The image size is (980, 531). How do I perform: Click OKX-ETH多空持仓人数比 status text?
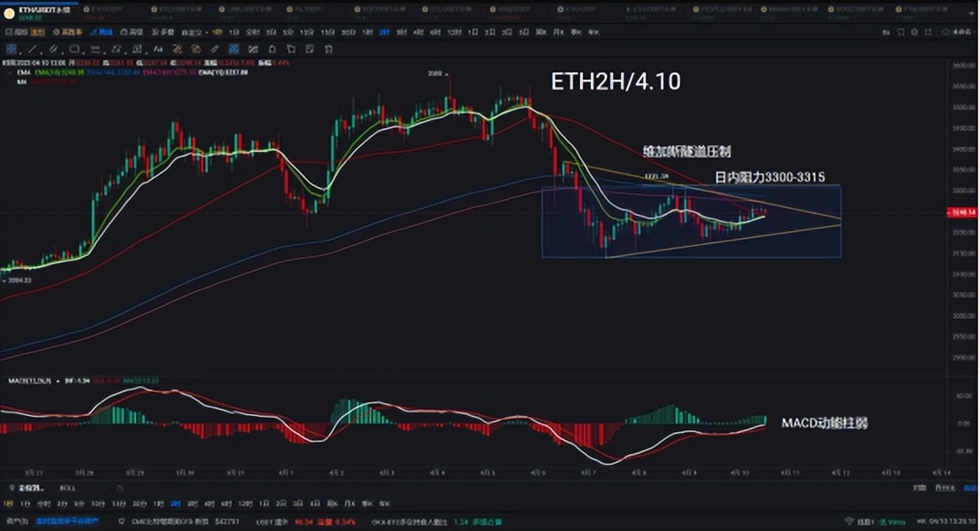410,521
